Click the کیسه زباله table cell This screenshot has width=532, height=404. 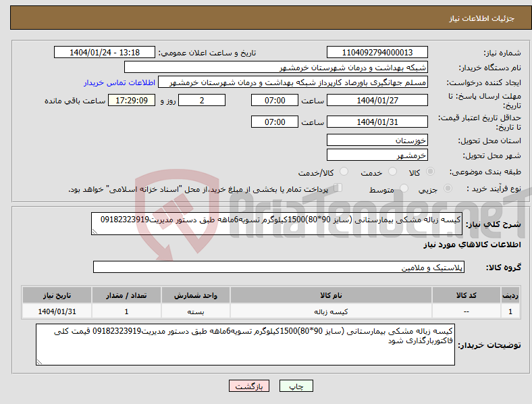(x=331, y=311)
